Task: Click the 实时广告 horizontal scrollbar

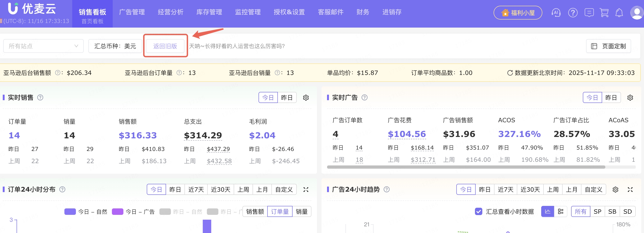Action: (466, 167)
